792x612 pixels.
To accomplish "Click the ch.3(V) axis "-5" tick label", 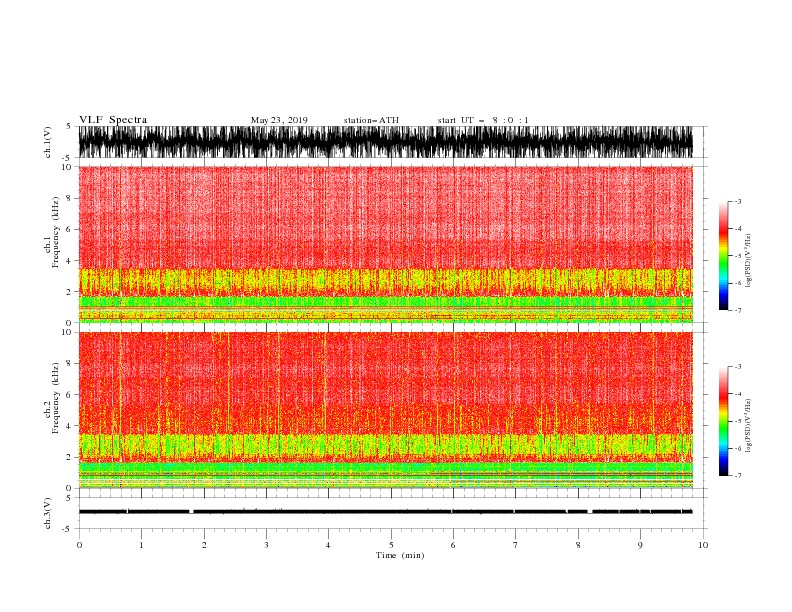I will tap(68, 529).
